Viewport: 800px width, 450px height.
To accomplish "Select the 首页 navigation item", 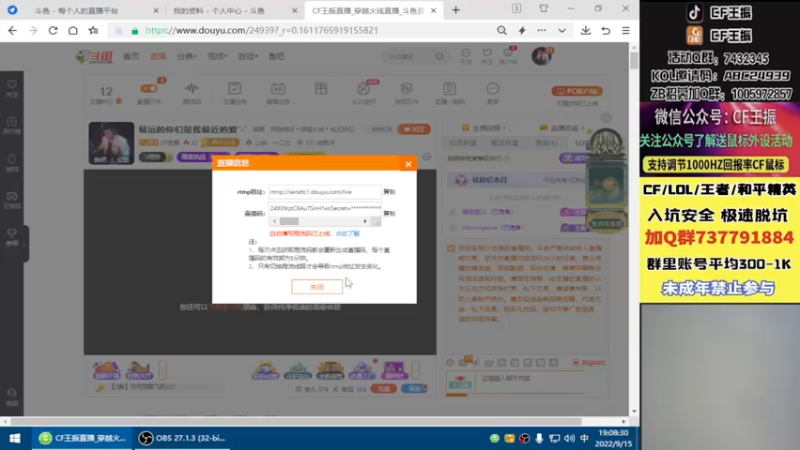I will (131, 56).
